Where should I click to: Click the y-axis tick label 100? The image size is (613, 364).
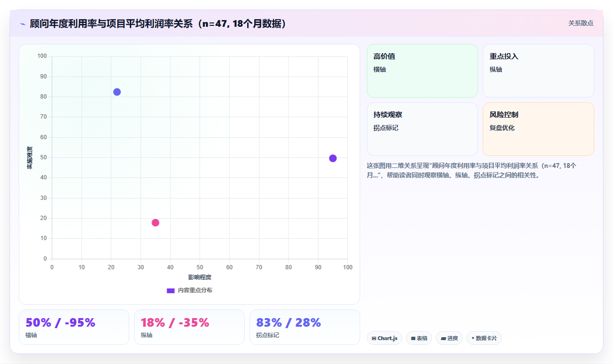click(x=42, y=56)
